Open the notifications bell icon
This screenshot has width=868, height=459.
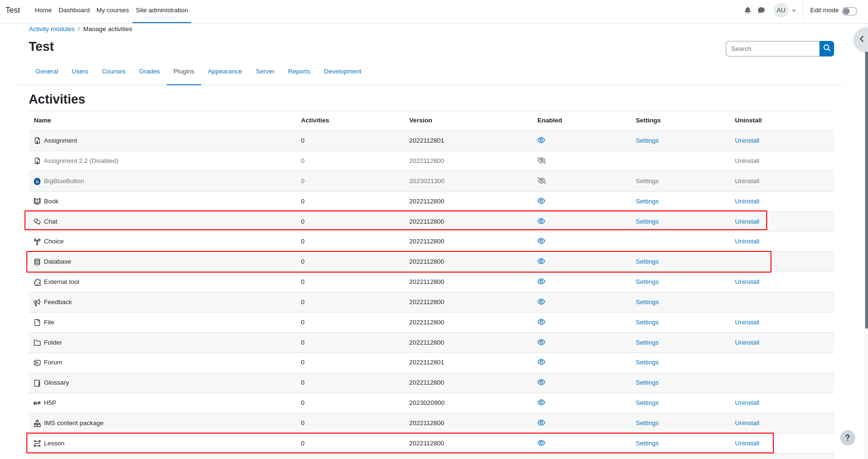[747, 10]
